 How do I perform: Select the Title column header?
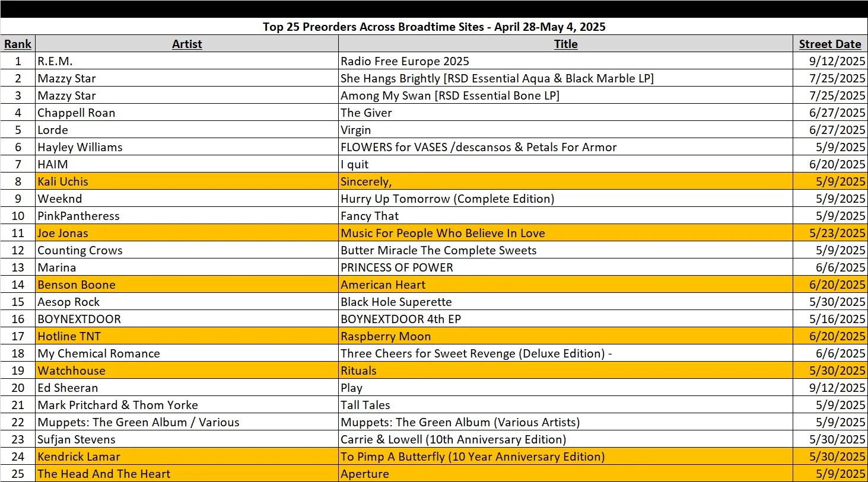point(565,44)
